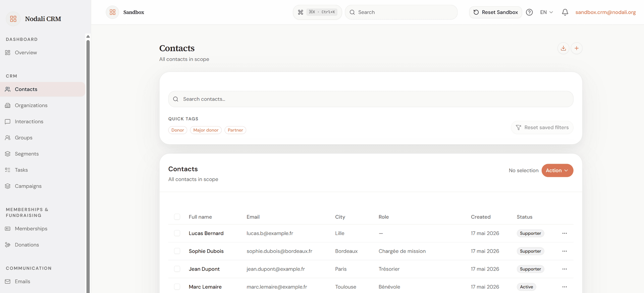Filter by the Partner quick tag
644x293 pixels.
pos(235,130)
